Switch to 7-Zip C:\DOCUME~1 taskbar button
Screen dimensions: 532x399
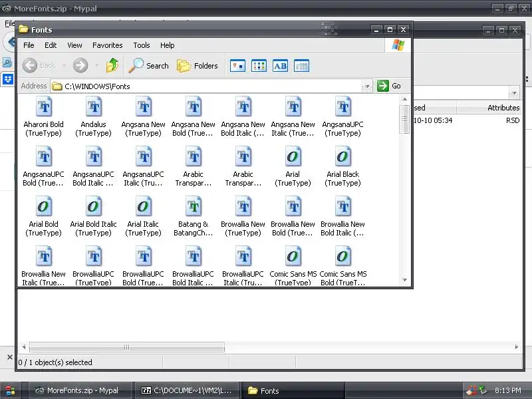pyautogui.click(x=186, y=390)
